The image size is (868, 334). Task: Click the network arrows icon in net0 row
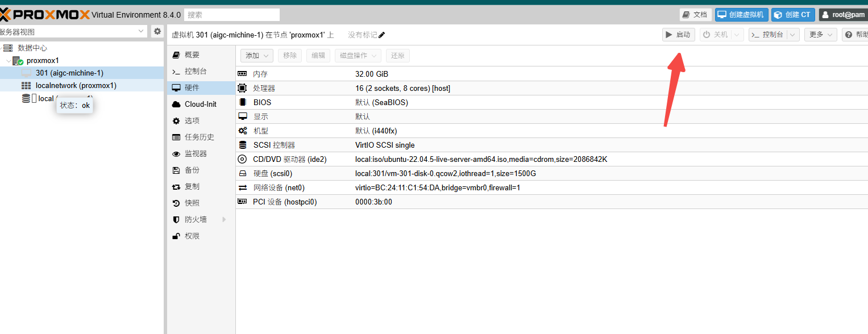pyautogui.click(x=243, y=187)
